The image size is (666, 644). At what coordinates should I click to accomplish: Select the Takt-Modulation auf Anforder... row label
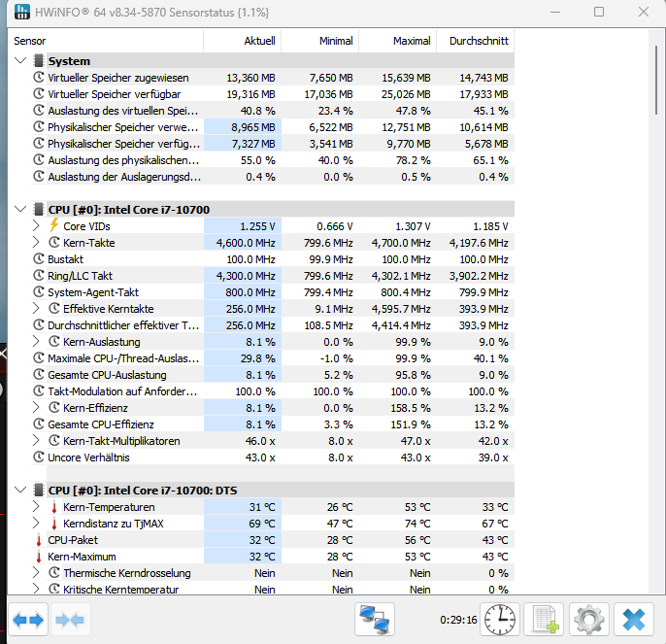[x=122, y=391]
